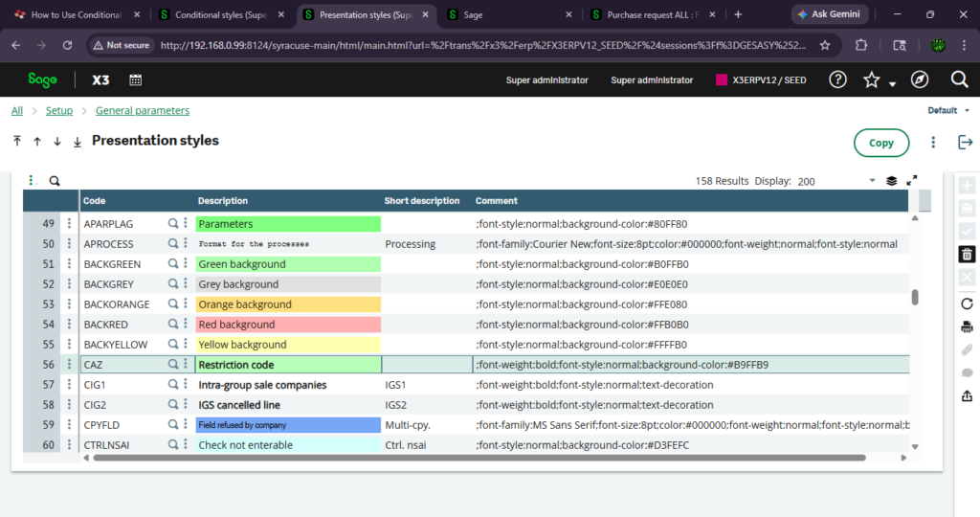Image resolution: width=980 pixels, height=517 pixels.
Task: Click the Copy button
Action: pos(881,143)
